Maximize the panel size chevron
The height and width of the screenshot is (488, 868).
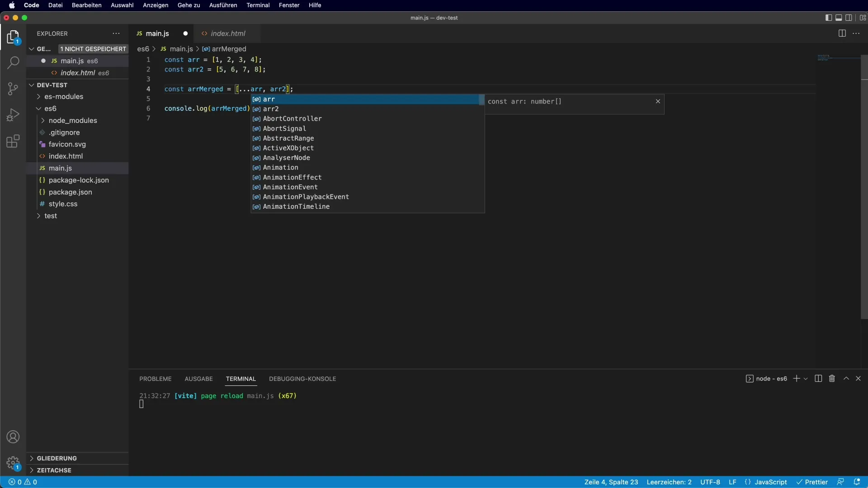click(x=846, y=379)
